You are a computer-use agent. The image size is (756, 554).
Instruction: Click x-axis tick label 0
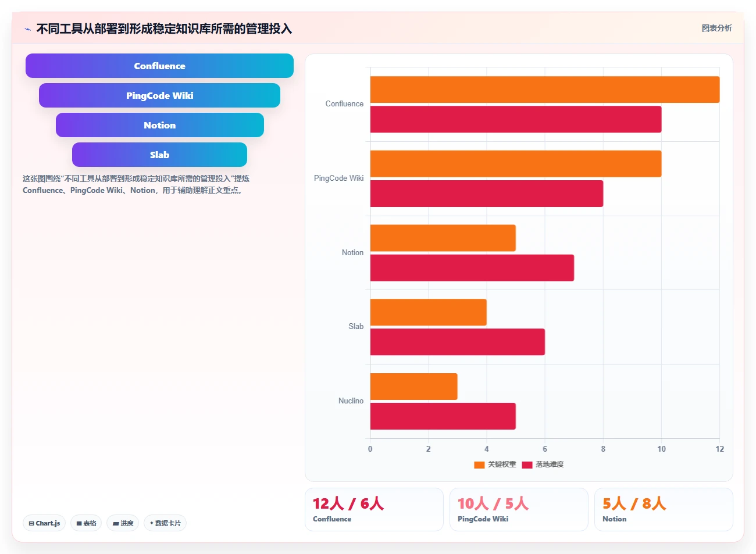coord(370,449)
